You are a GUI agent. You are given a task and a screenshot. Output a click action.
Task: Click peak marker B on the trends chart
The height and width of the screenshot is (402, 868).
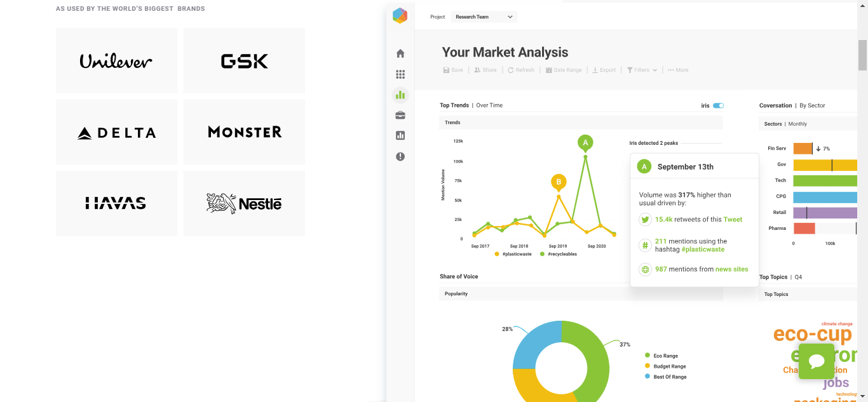[559, 182]
